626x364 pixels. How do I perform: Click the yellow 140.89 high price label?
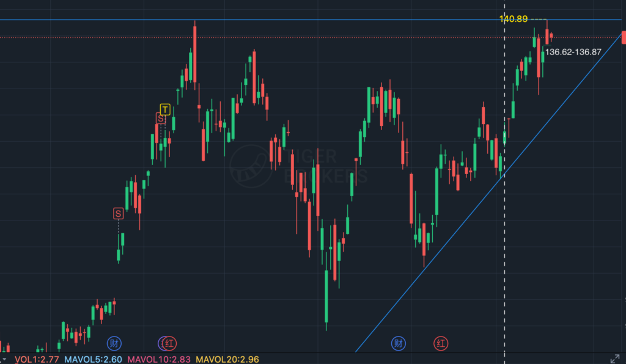[x=514, y=19]
